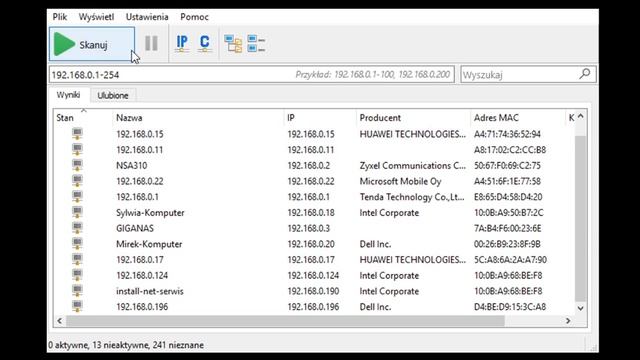The height and width of the screenshot is (360, 640).
Task: Click the class C subnet icon
Action: click(204, 43)
